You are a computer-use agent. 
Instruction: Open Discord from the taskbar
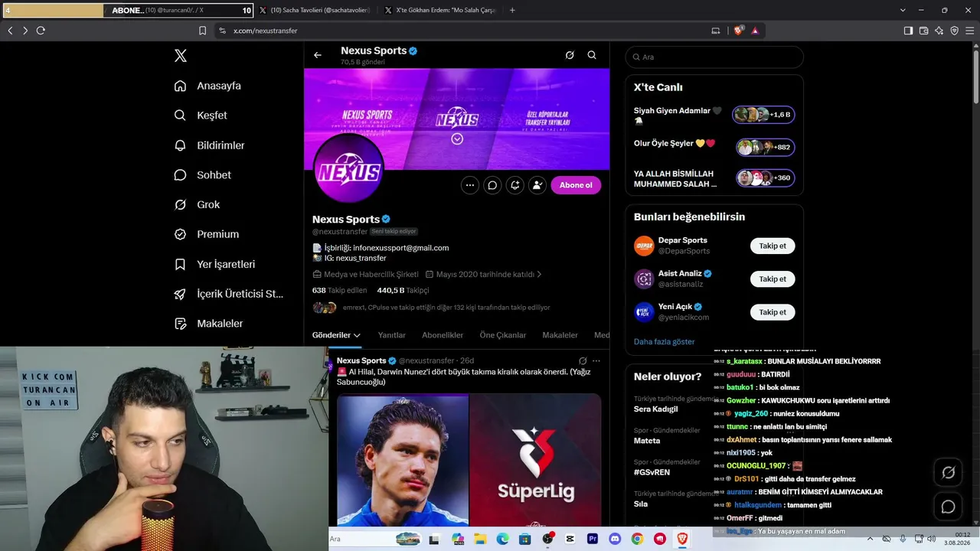click(615, 539)
